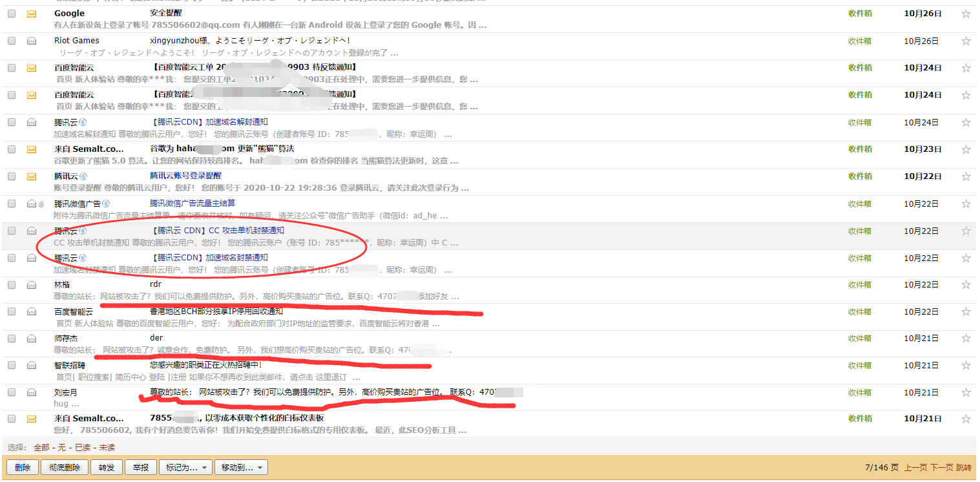Tick the checkbox for Riot Games email
Screen dimensions: 980x482
[x=12, y=41]
